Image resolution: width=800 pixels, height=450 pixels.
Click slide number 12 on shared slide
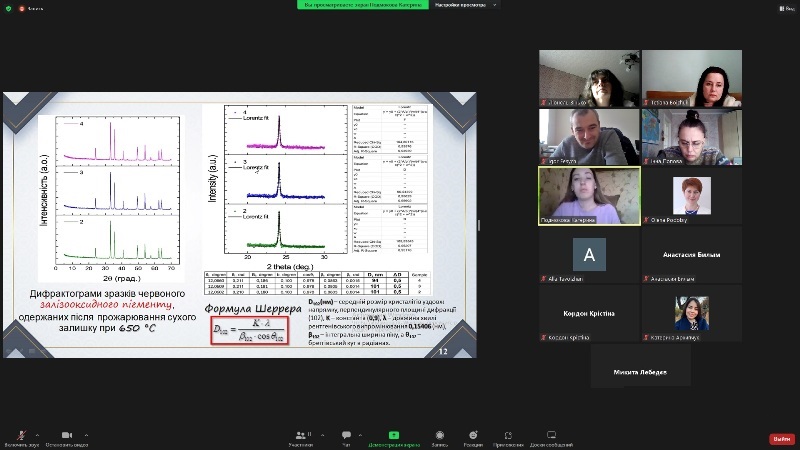click(443, 352)
